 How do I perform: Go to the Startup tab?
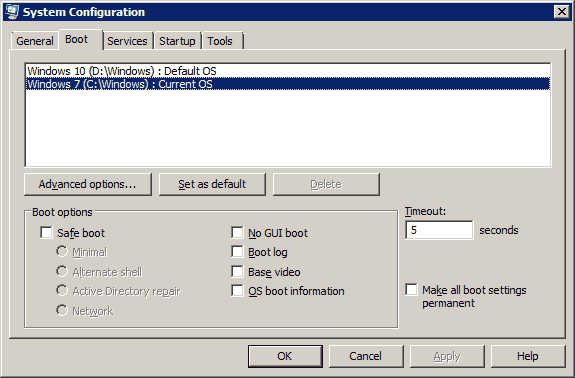[x=177, y=41]
